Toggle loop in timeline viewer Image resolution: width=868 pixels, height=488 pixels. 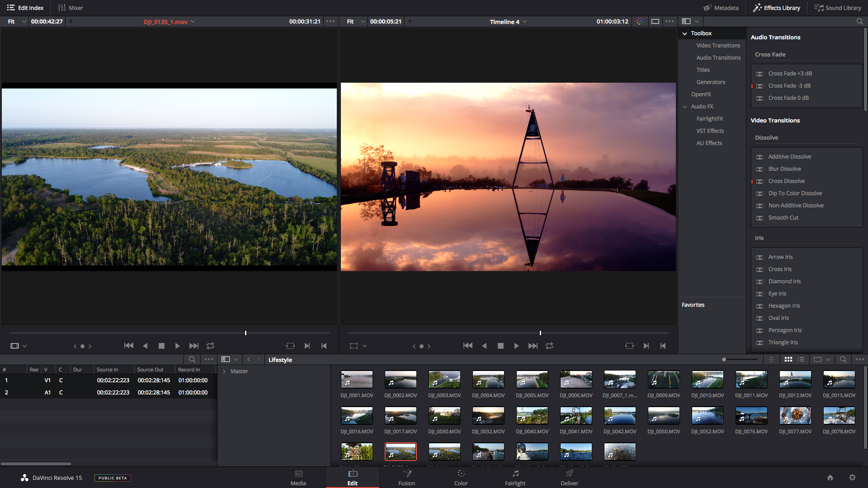pyautogui.click(x=549, y=346)
